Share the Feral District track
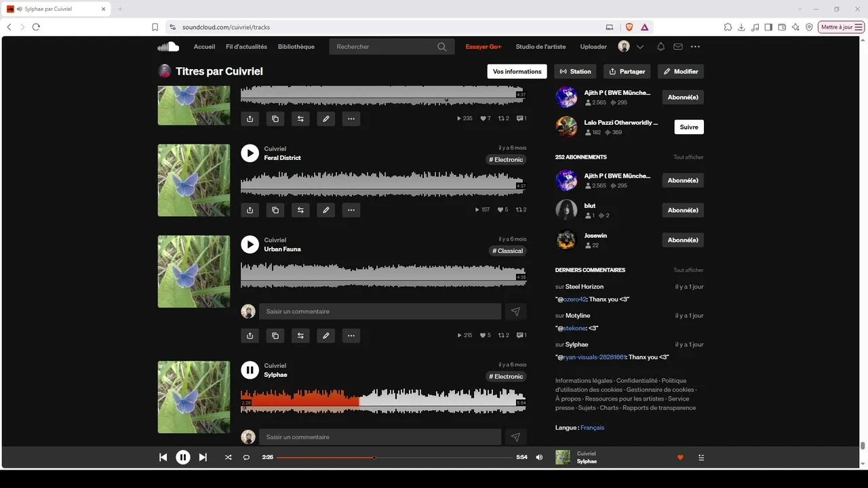Image resolution: width=868 pixels, height=488 pixels. click(250, 210)
